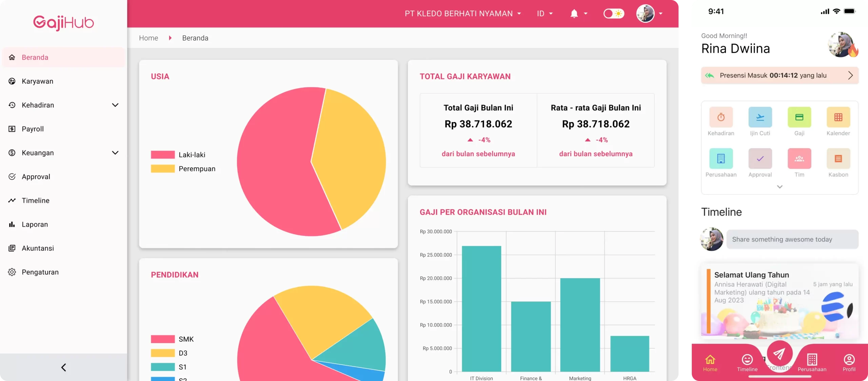
Task: Toggle dark mode switch in the header
Action: [614, 13]
